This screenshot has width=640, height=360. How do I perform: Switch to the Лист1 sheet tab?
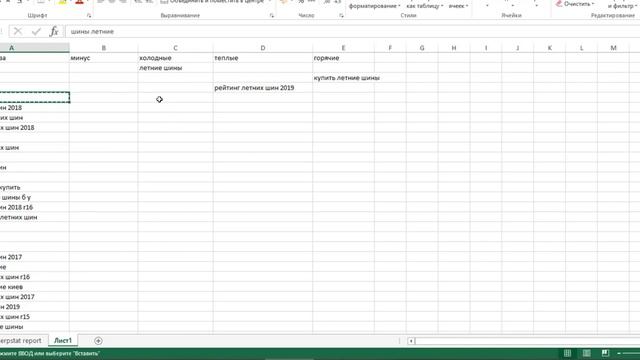click(x=63, y=340)
